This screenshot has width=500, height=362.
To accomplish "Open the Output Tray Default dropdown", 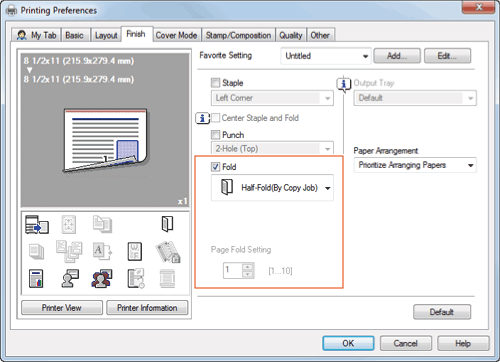I will [415, 98].
